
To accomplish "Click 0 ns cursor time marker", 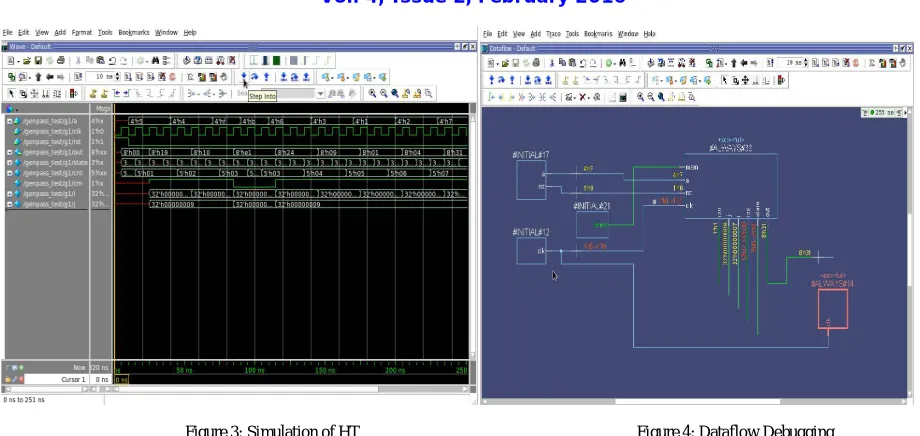I will [x=121, y=380].
